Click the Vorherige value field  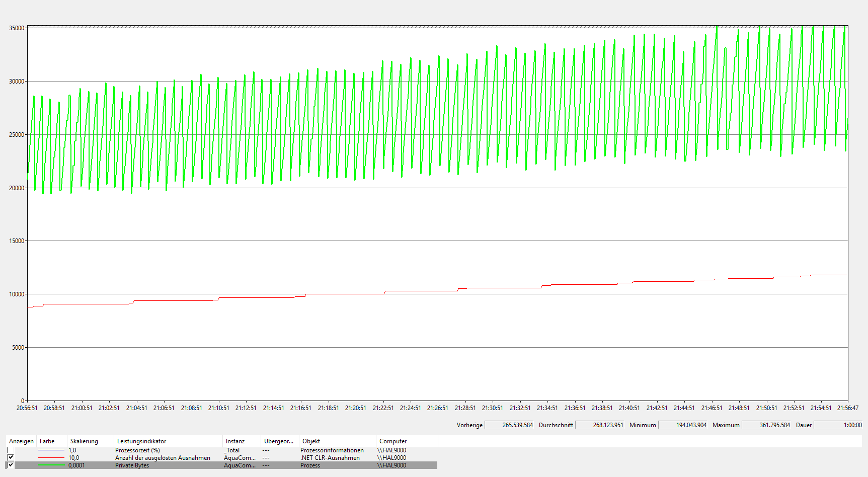pyautogui.click(x=509, y=425)
